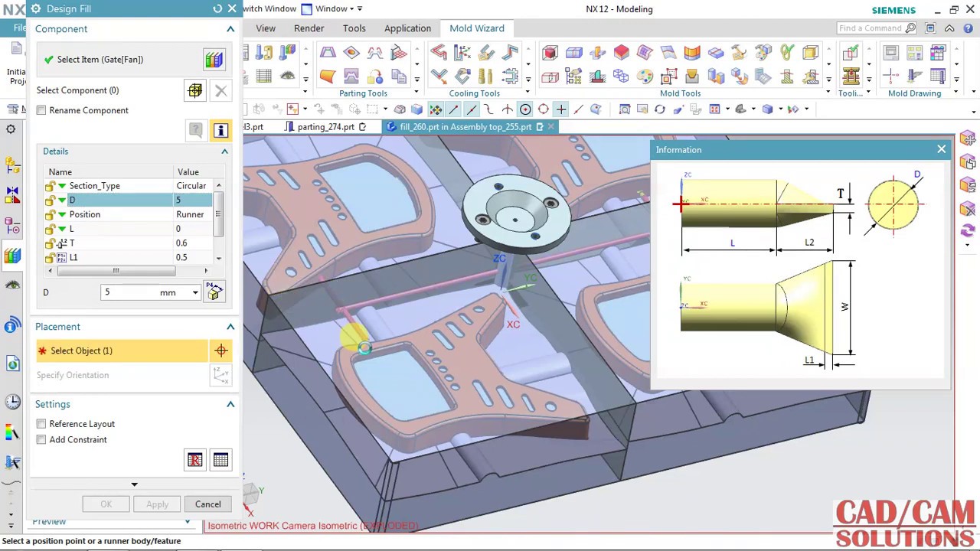Click the painter palette icon in Mold Tools
Viewport: 980px width, 551px height.
[x=645, y=77]
